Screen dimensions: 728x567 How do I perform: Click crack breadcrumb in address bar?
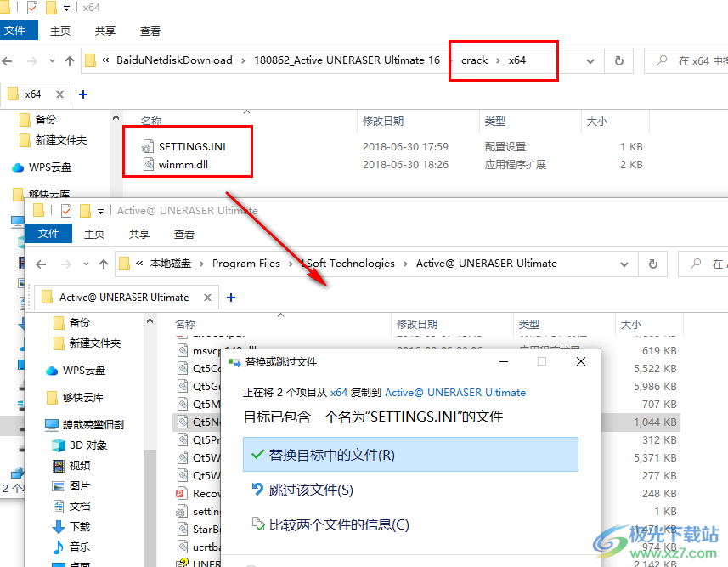475,60
